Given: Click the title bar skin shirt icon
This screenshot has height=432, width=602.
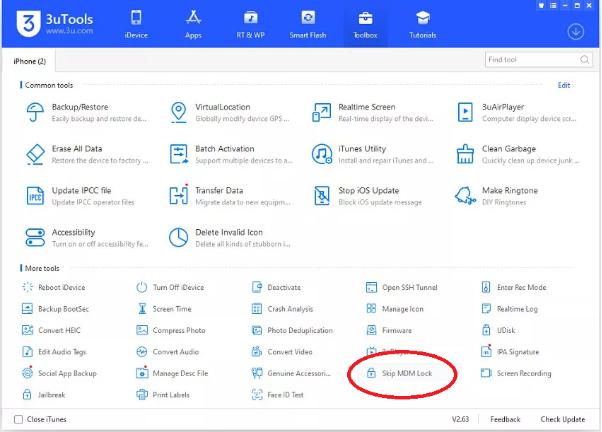Looking at the screenshot, I should tap(541, 5).
